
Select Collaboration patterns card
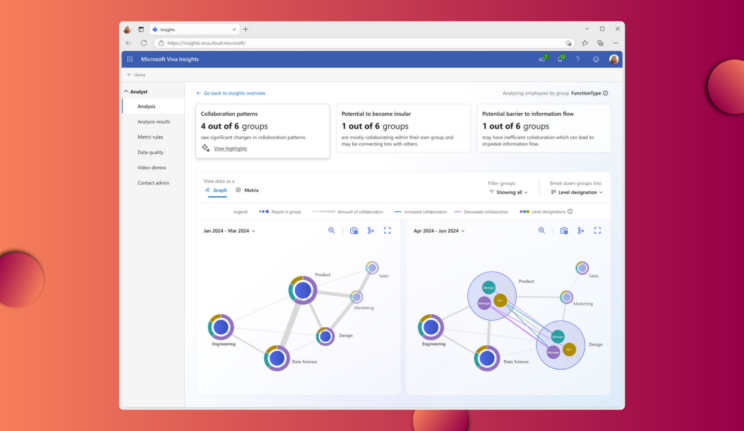(262, 131)
